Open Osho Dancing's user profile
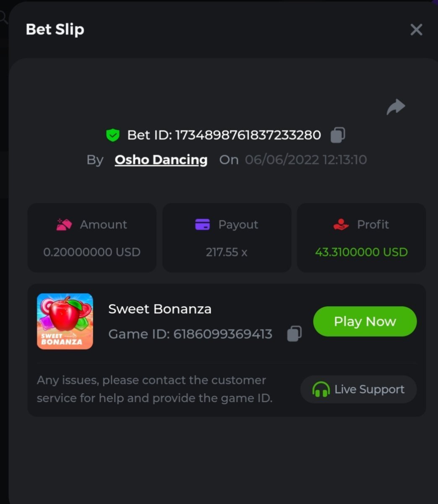Screen dimensions: 438x504 coord(161,160)
